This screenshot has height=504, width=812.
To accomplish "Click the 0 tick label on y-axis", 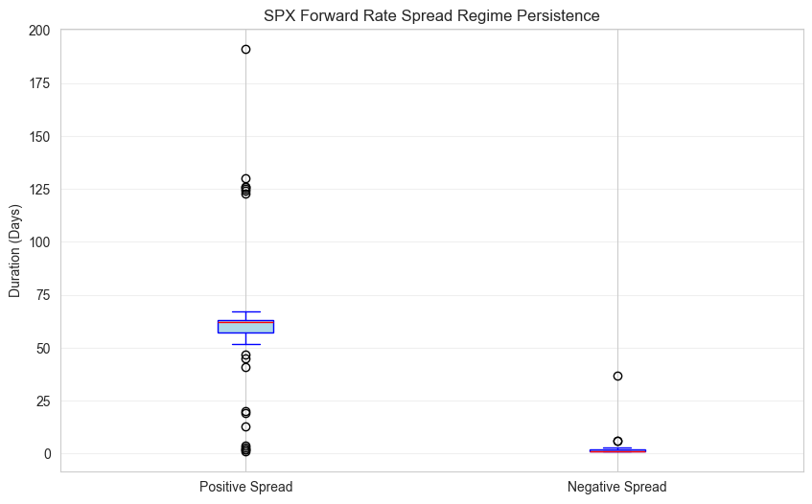I will (47, 454).
